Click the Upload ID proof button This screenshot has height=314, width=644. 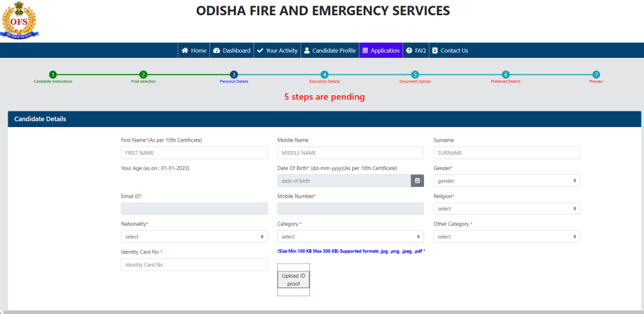pos(293,279)
